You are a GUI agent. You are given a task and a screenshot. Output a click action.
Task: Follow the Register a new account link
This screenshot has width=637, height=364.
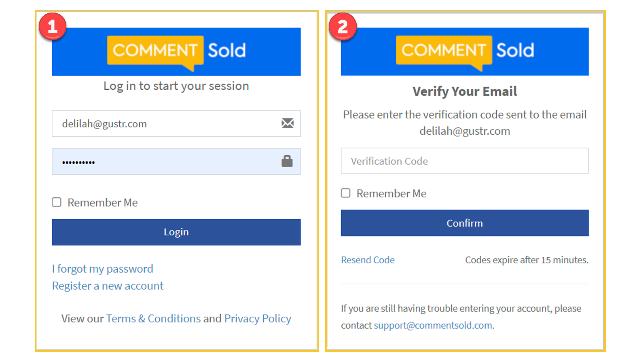[x=108, y=286]
